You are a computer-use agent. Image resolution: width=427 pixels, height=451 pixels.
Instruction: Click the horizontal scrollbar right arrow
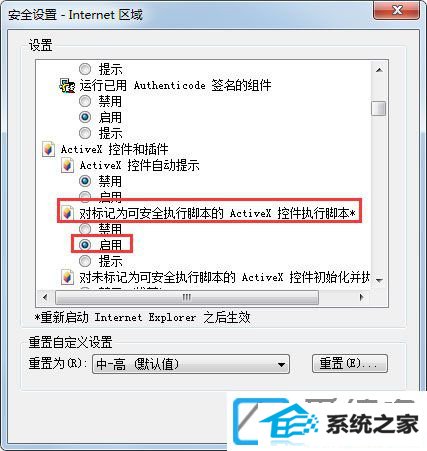click(x=361, y=297)
